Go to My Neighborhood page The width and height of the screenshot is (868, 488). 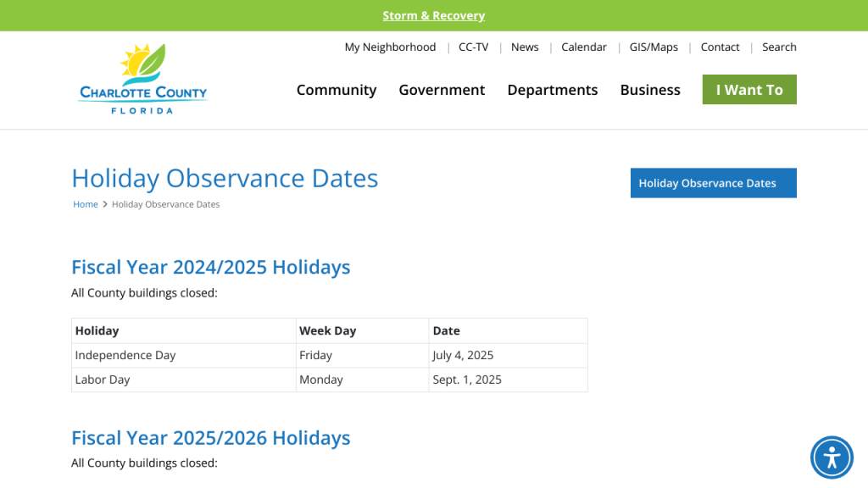click(390, 47)
